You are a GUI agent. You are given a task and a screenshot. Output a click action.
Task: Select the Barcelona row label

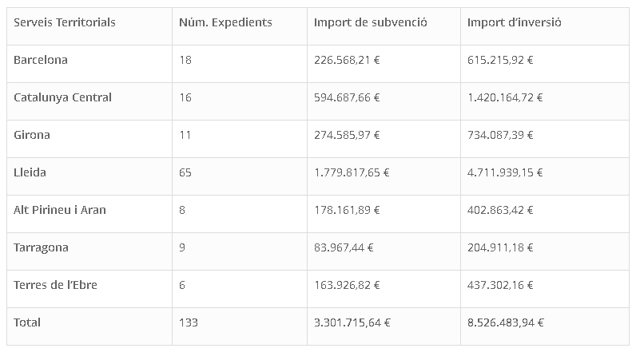[x=41, y=60]
